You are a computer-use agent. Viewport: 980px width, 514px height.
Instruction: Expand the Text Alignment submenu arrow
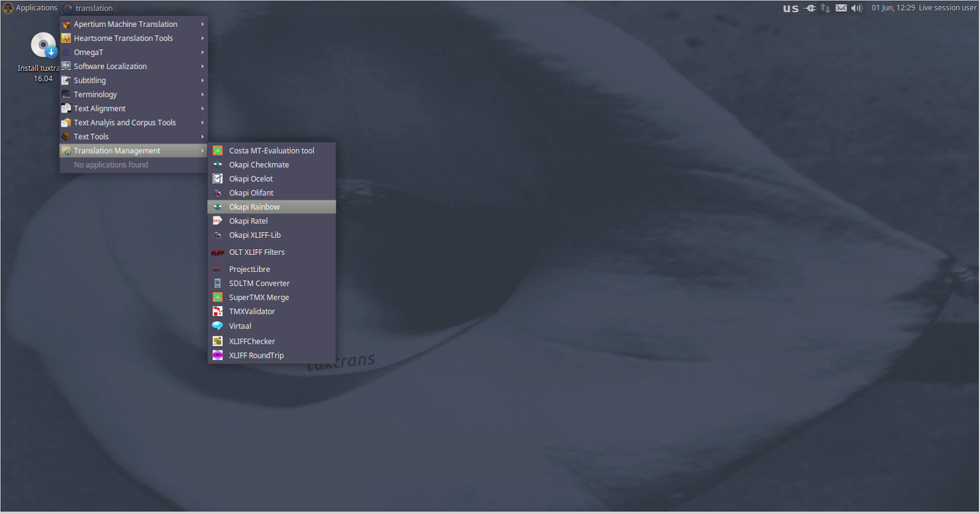click(202, 108)
